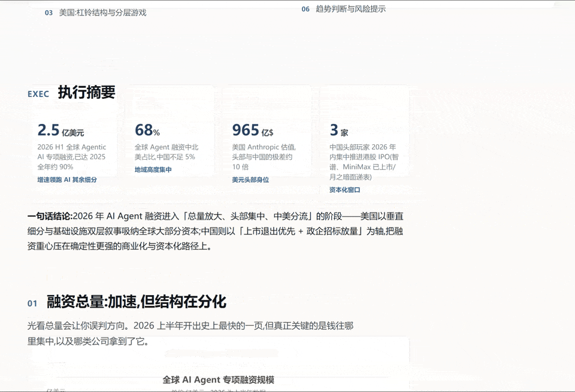Click the 01 section number label
Image resolution: width=575 pixels, height=392 pixels.
click(32, 303)
